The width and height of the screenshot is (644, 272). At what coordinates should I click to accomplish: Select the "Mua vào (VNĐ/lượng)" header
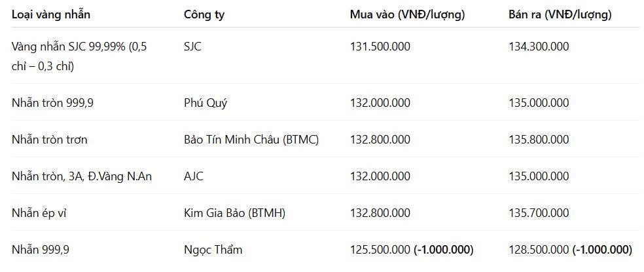point(407,14)
